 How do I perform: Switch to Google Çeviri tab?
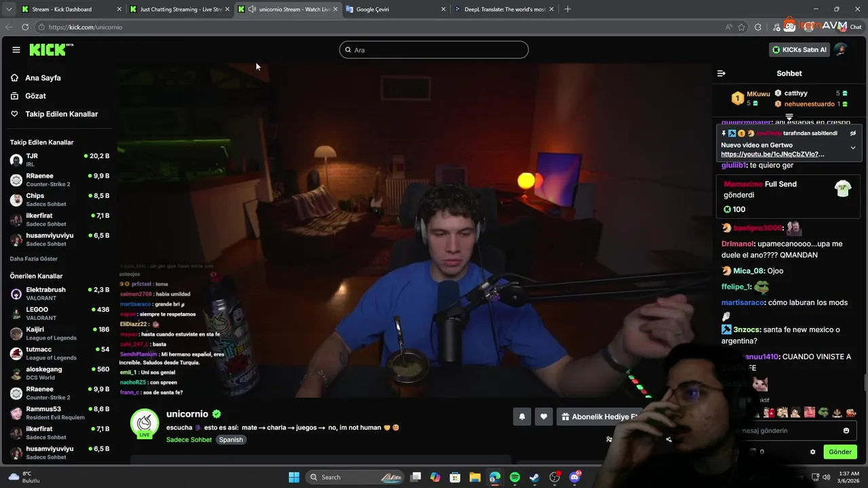397,9
